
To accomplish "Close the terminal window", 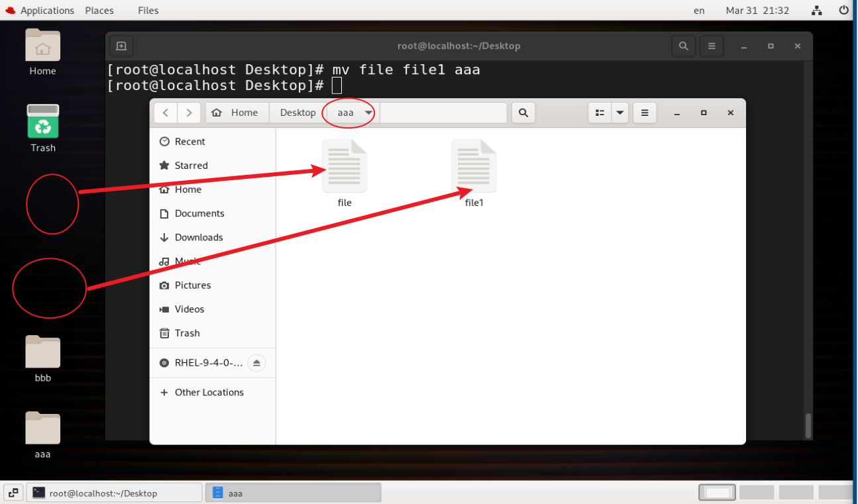I will (798, 46).
